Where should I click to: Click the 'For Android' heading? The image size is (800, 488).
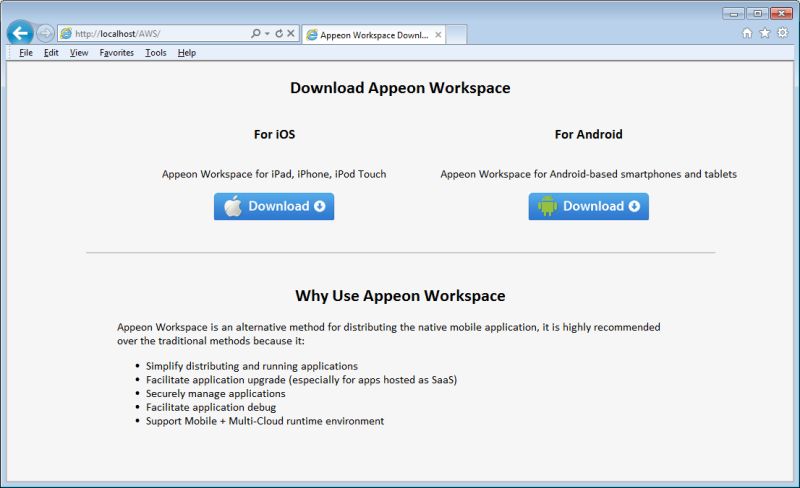(589, 134)
